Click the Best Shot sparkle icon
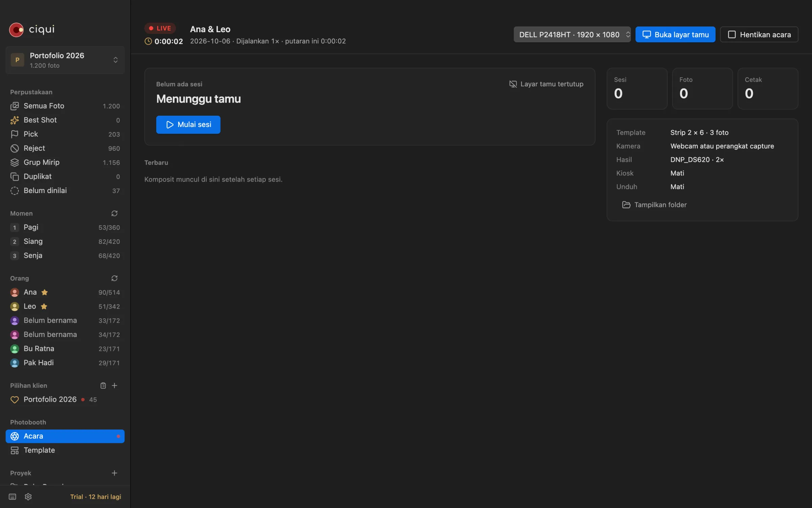 15,120
